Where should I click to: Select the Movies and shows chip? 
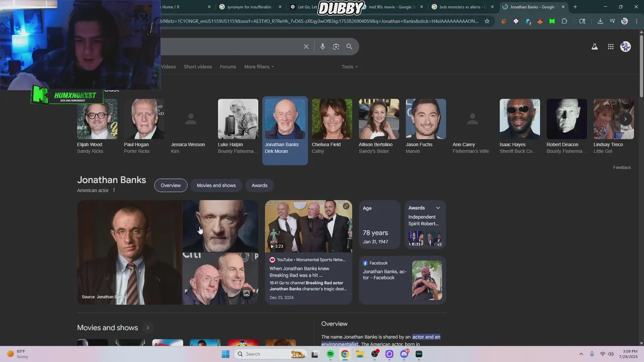pos(216,186)
